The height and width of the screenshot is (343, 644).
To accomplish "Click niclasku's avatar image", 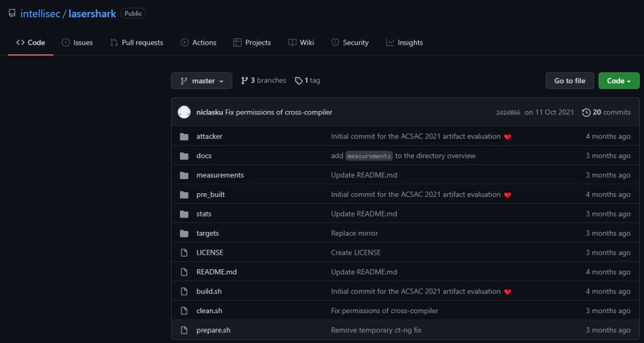I will coord(184,112).
